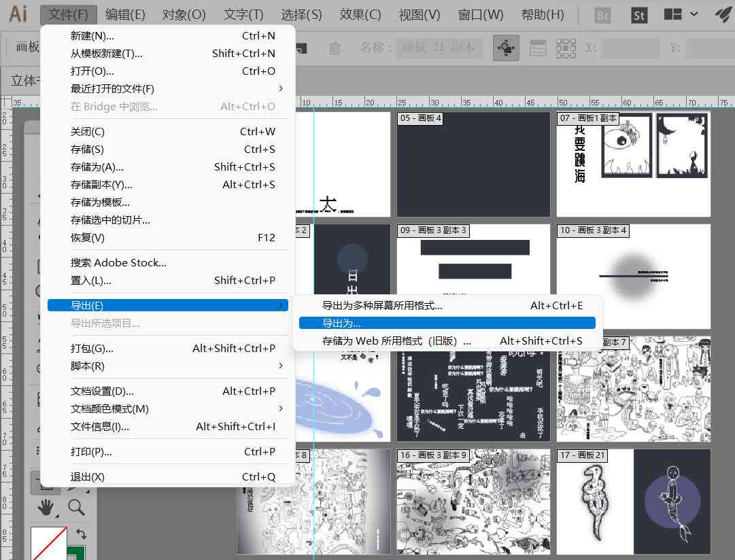Choose 导出为多种屏幕所用格式... submenu entry
This screenshot has height=560, width=735.
(x=447, y=306)
